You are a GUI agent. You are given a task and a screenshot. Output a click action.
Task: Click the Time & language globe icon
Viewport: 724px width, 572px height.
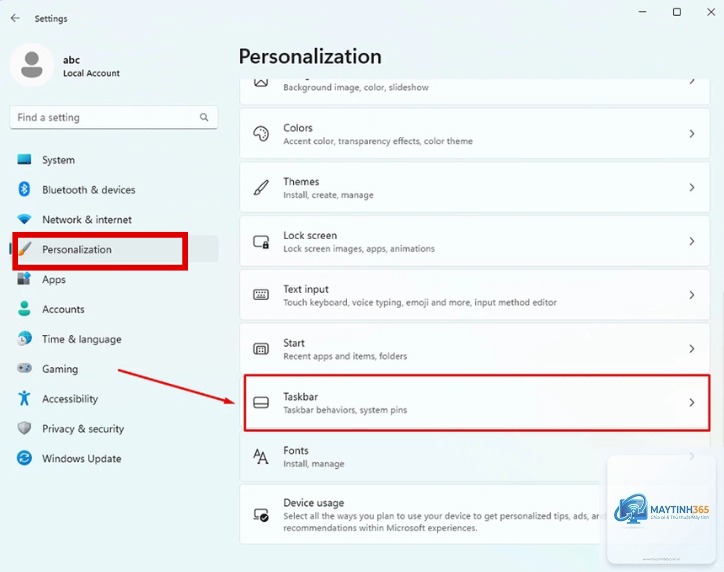(x=24, y=338)
